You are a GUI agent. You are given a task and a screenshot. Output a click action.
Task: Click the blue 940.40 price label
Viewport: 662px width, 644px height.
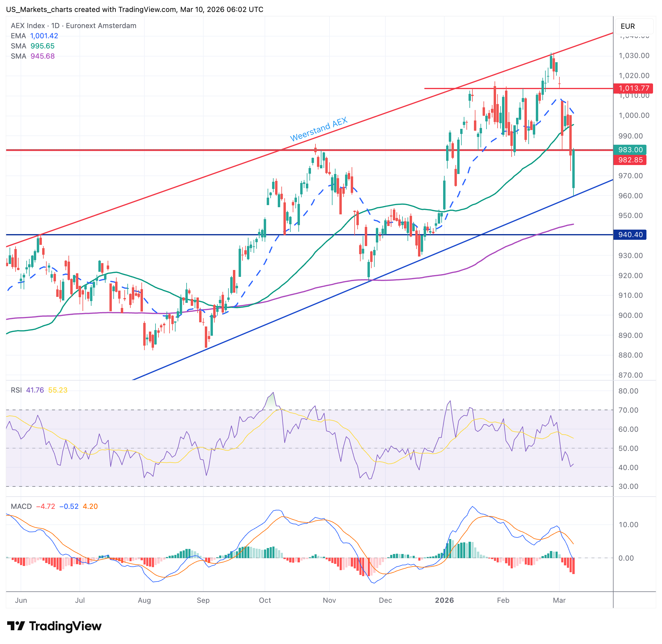630,235
